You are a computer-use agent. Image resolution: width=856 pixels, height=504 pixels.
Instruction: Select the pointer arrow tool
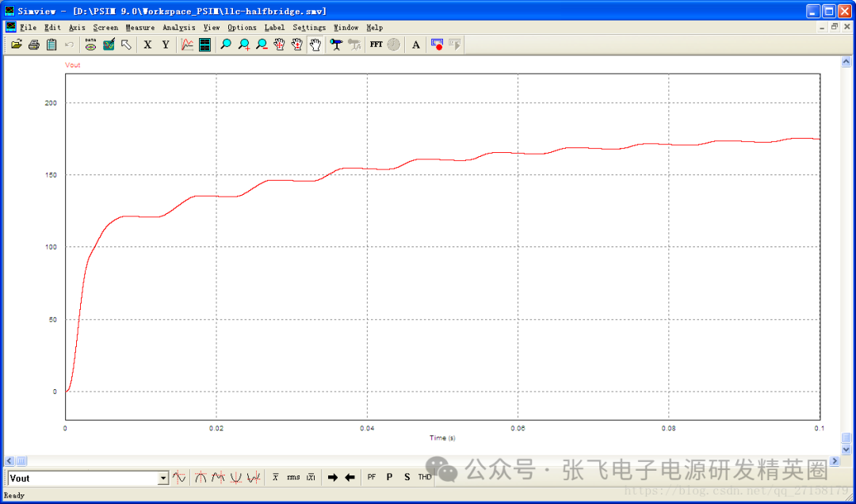[x=126, y=45]
